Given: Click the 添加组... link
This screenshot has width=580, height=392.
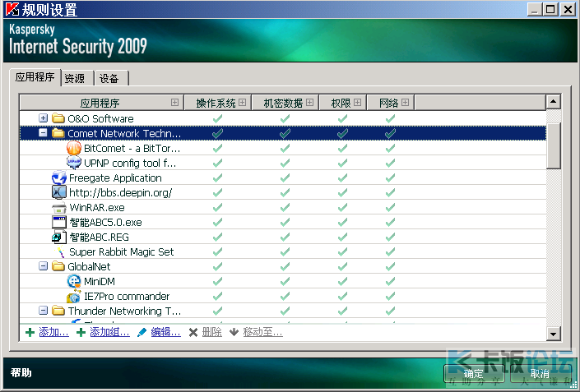Looking at the screenshot, I should pos(110,332).
